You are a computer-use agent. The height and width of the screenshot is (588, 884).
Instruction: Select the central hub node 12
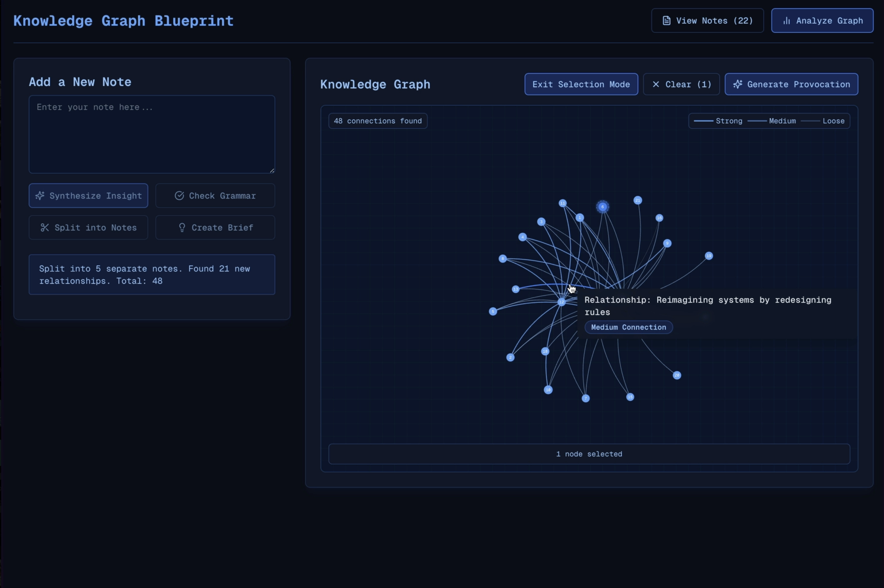point(561,302)
